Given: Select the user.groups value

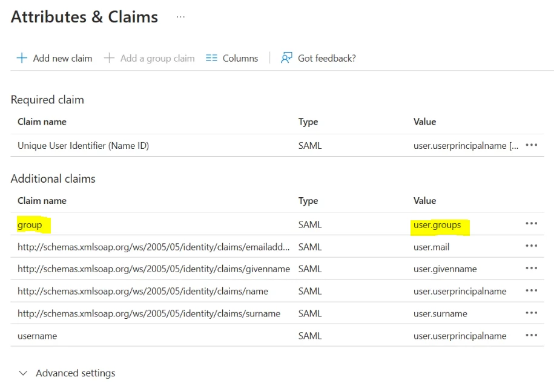Looking at the screenshot, I should point(437,225).
